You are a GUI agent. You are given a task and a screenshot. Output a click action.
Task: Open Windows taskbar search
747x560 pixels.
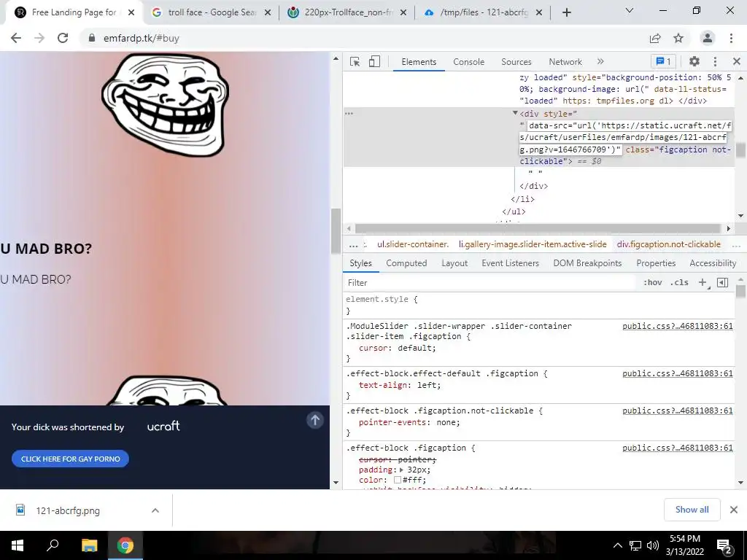point(53,545)
